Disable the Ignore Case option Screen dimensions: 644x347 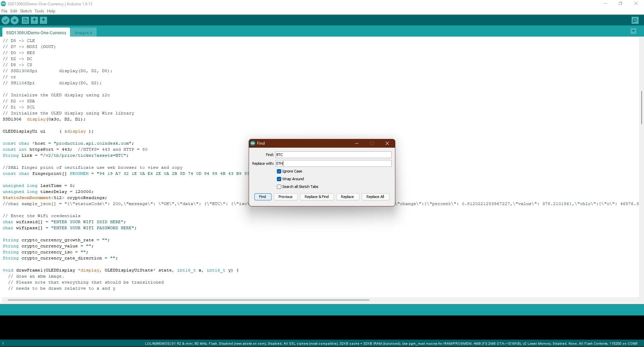coord(279,171)
